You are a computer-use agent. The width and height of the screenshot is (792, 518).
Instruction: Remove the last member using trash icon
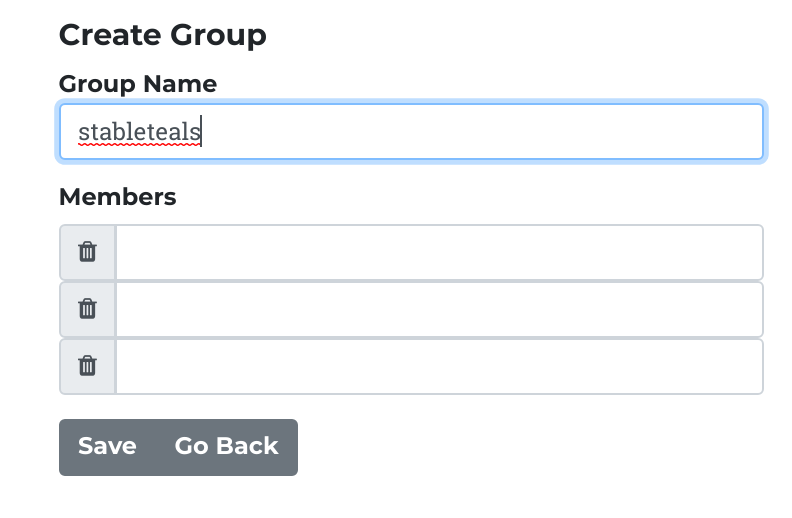(x=88, y=366)
